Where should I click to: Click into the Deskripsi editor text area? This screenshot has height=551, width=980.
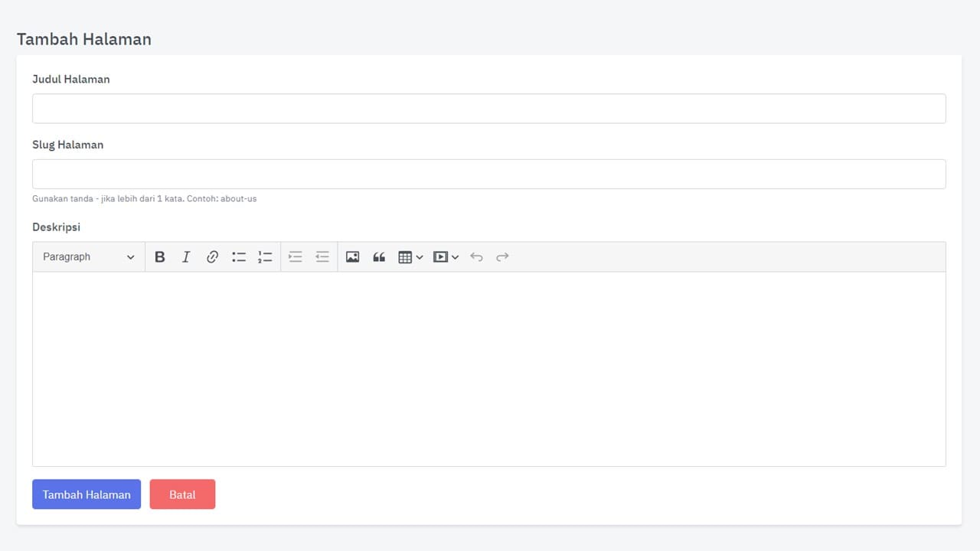pos(488,369)
